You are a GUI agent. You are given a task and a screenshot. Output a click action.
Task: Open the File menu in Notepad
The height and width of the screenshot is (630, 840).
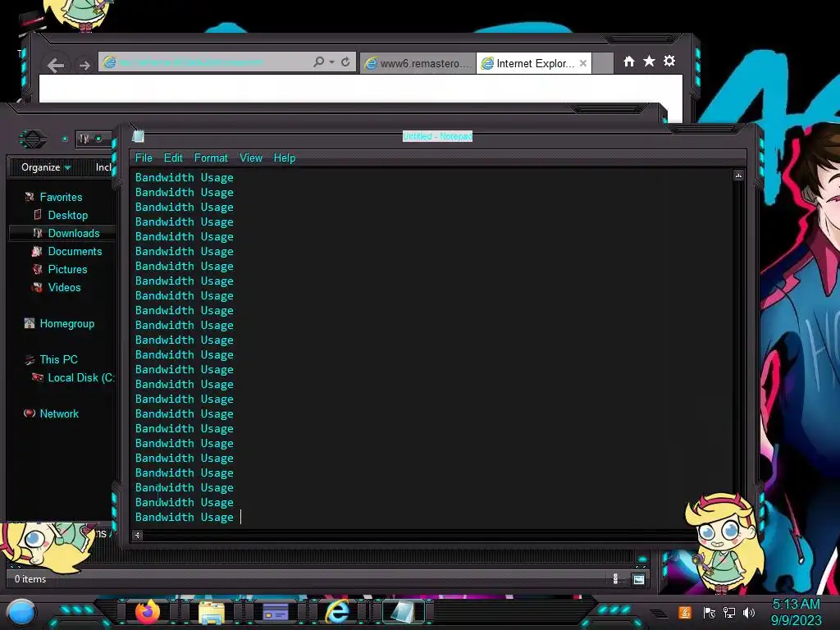(144, 158)
